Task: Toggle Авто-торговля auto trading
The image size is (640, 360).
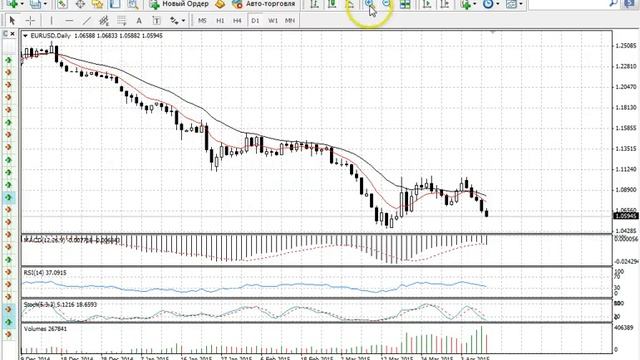Action: point(264,4)
